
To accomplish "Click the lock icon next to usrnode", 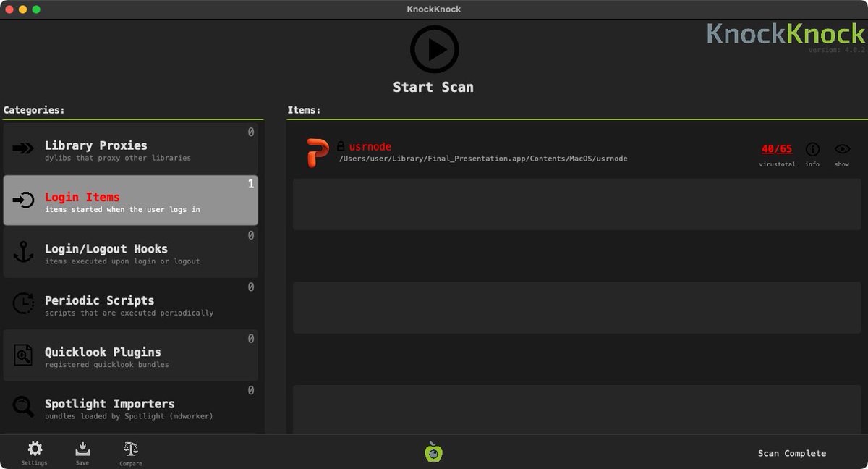I will coord(341,146).
